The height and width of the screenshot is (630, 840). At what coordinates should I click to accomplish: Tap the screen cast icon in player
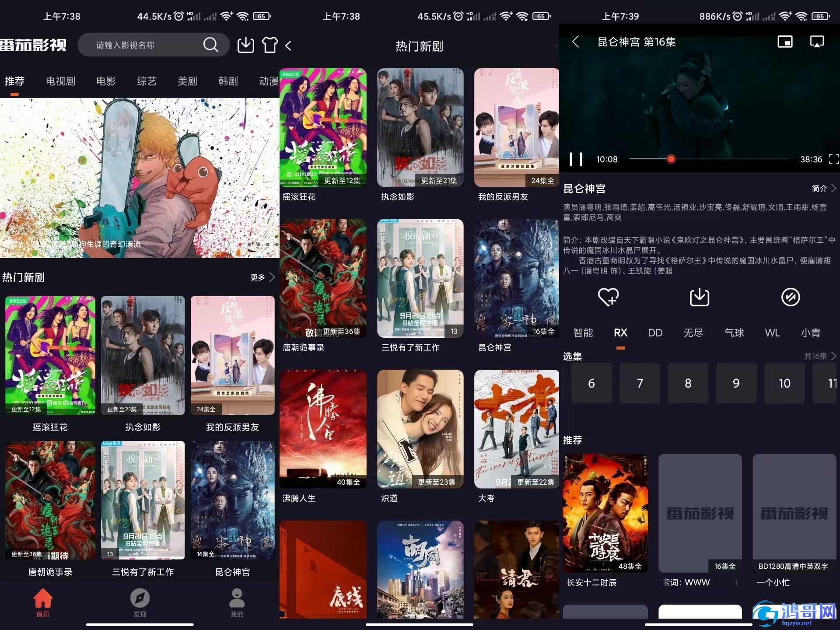[817, 42]
